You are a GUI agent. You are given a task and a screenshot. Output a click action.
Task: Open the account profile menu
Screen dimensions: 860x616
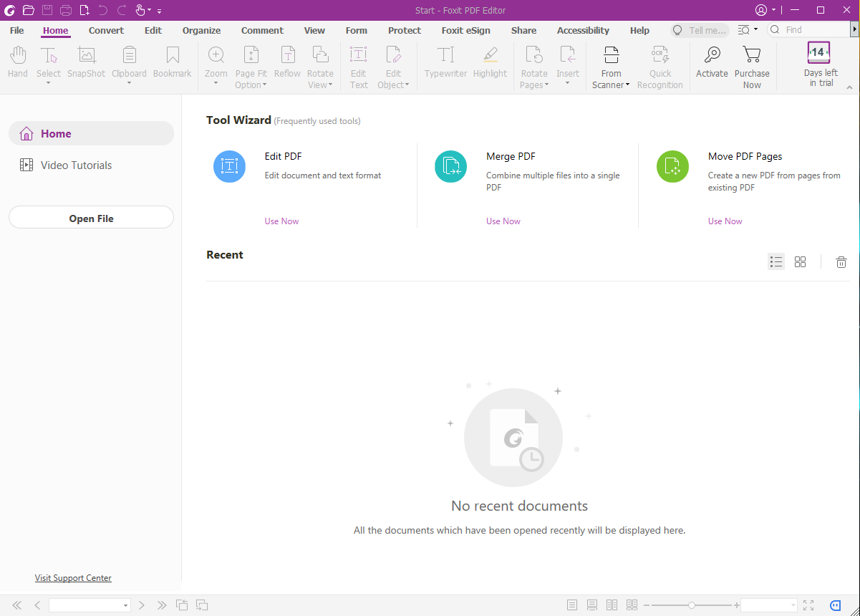click(765, 10)
